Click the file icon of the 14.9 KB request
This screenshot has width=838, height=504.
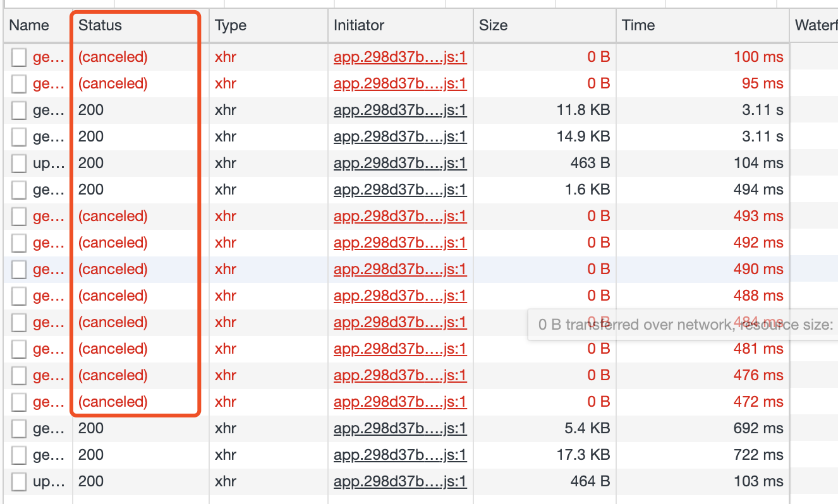(x=20, y=137)
